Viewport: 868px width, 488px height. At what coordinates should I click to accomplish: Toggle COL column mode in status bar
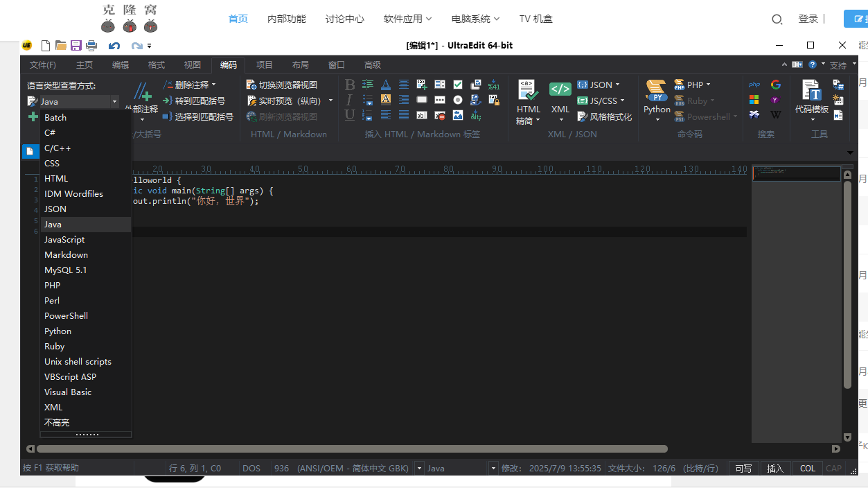pyautogui.click(x=808, y=469)
